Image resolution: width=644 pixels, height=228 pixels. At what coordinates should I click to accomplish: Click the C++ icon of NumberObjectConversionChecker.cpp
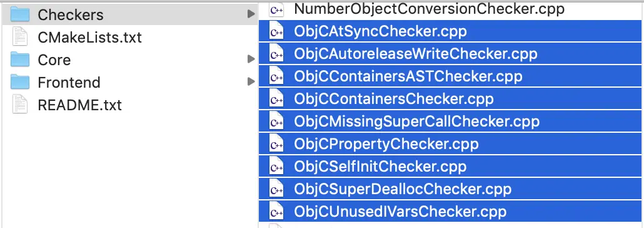pyautogui.click(x=276, y=9)
